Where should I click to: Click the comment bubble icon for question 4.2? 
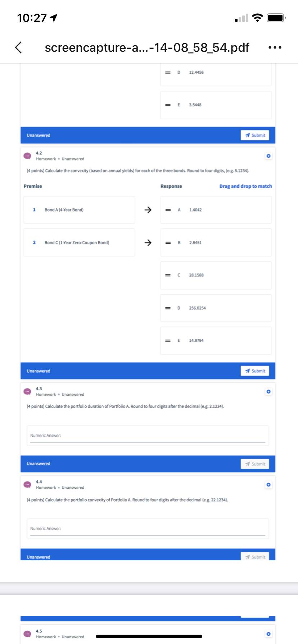27,156
